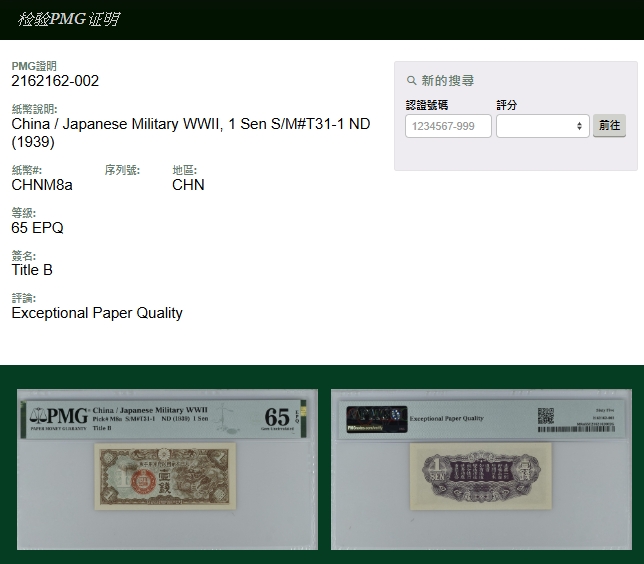
Task: Select the certificate number 2162162-002
Action: click(55, 81)
